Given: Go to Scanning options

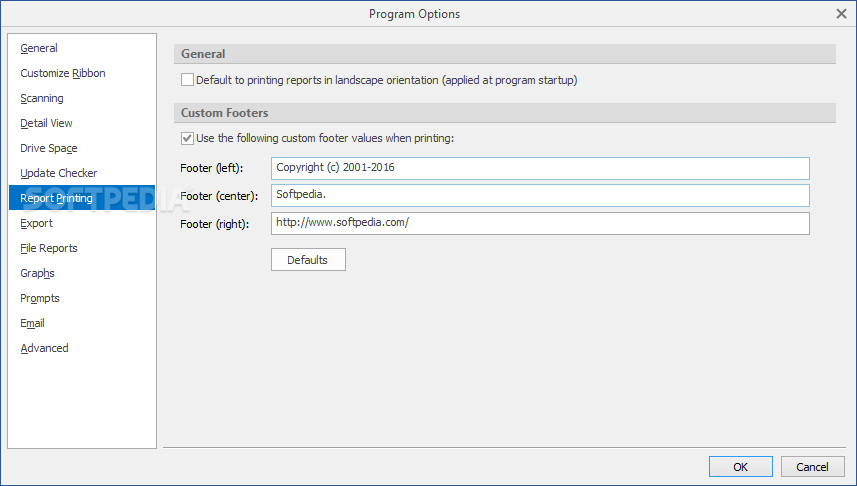Looking at the screenshot, I should (42, 98).
